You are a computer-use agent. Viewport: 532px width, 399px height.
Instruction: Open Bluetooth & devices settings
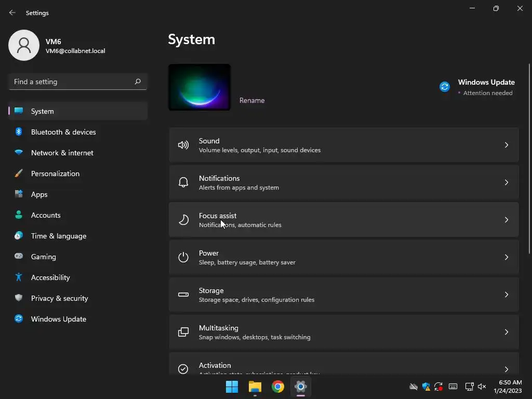[x=78, y=132]
